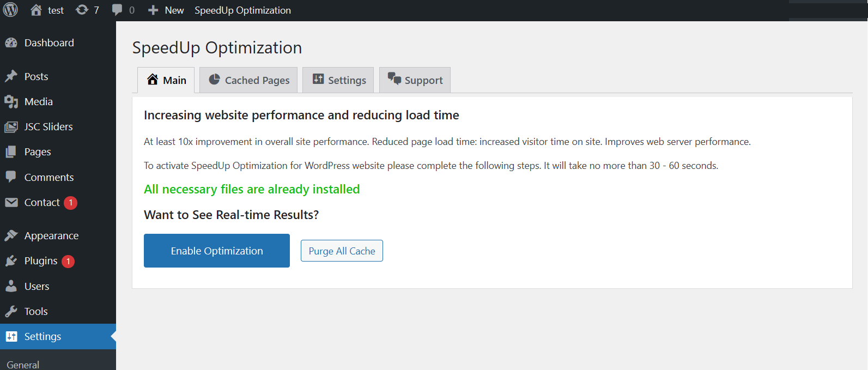Viewport: 868px width, 370px height.
Task: Go to Dashboard in sidebar
Action: (x=49, y=43)
